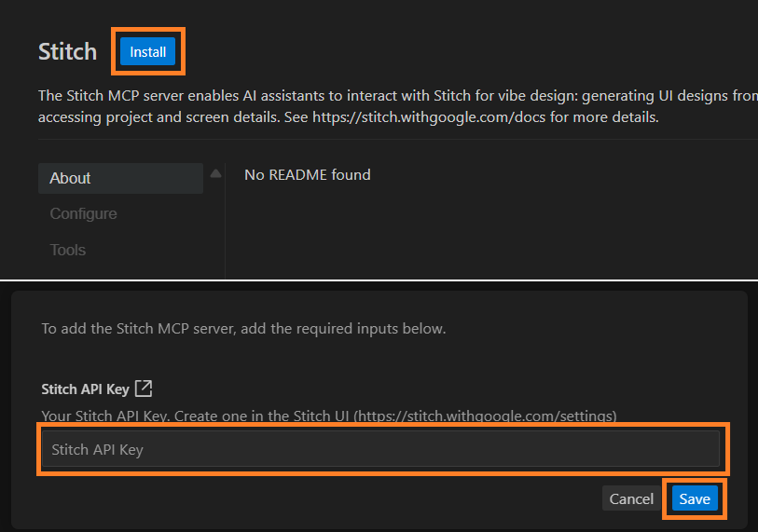Click the blue Install button
This screenshot has height=532, width=758.
pyautogui.click(x=147, y=51)
